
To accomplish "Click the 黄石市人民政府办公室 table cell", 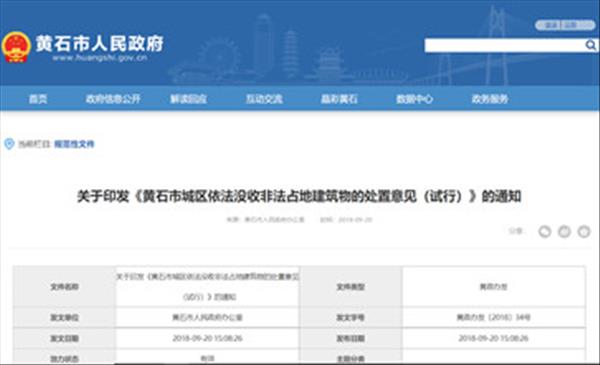I will point(208,317).
